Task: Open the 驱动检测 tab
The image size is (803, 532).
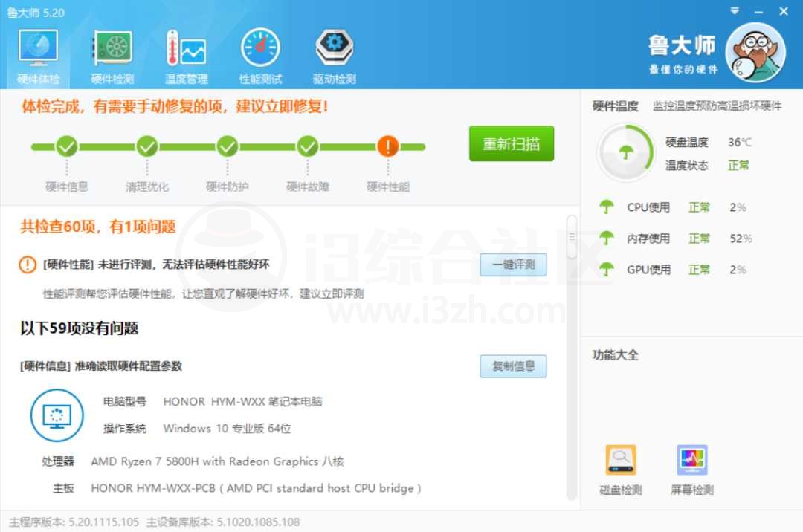Action: pos(334,56)
